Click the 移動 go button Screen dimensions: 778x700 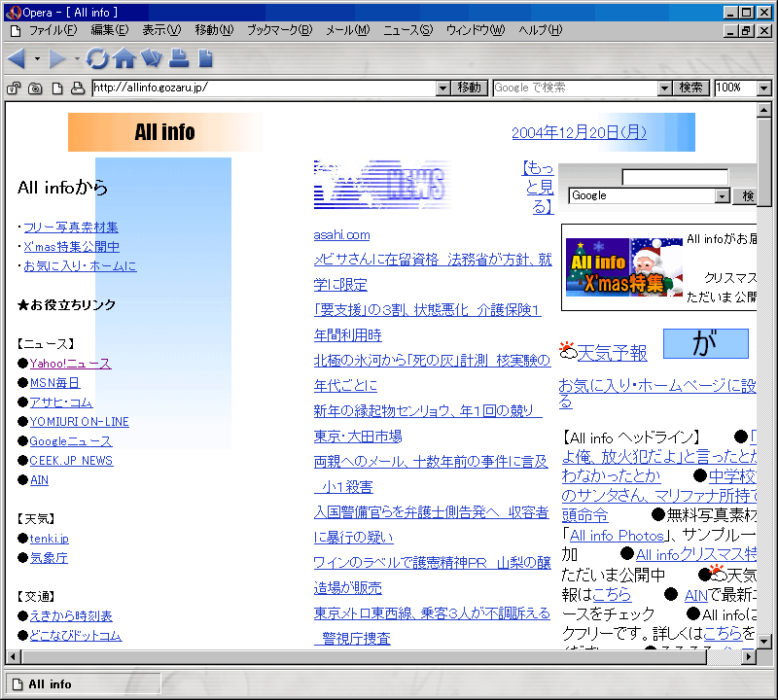tap(470, 88)
